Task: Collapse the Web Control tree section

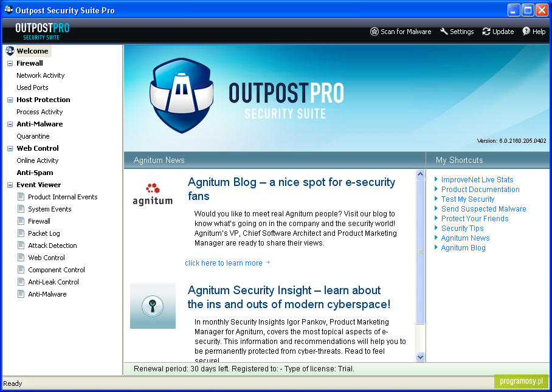Action: click(10, 148)
